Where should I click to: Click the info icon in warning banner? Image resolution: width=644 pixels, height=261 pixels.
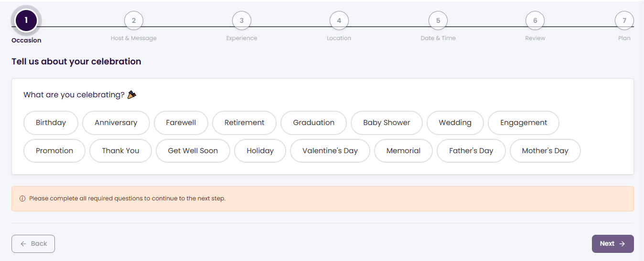(x=22, y=198)
